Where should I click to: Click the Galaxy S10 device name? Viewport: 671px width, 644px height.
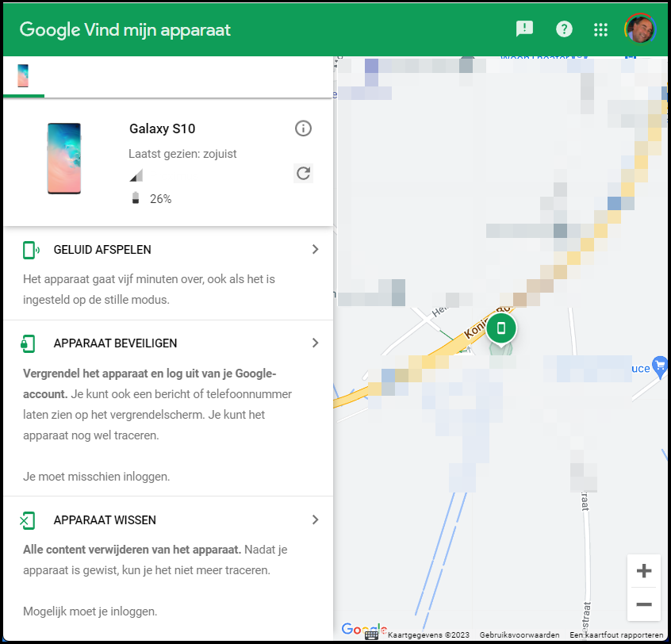tap(162, 128)
